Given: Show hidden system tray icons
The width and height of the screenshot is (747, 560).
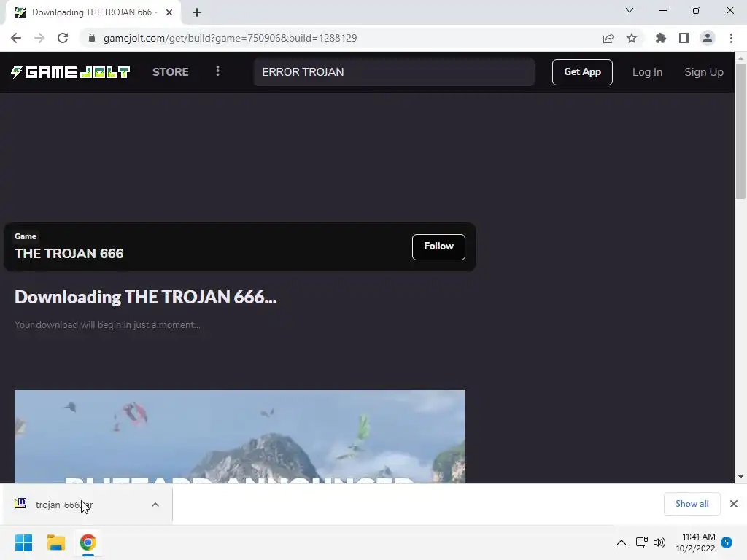Looking at the screenshot, I should pos(622,542).
